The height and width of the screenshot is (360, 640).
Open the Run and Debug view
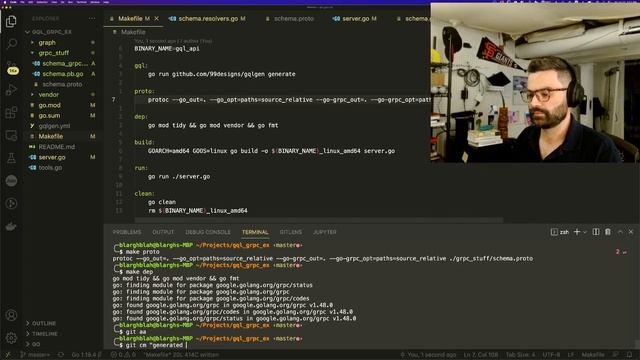(x=11, y=90)
